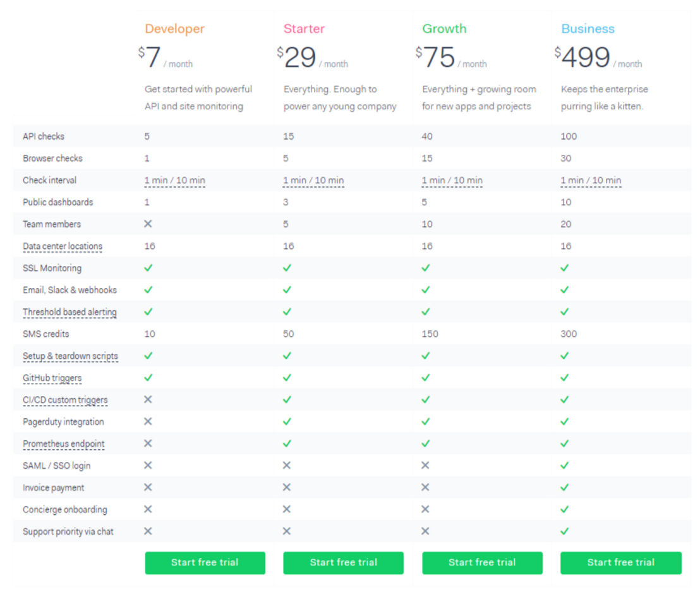The image size is (700, 592).
Task: Click the CI/CD custom triggers X under Developer
Action: (148, 399)
